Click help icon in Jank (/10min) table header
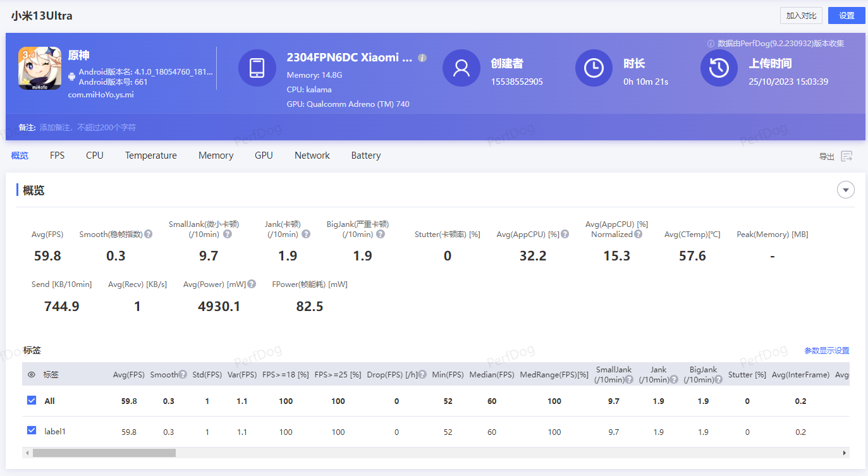The width and height of the screenshot is (868, 476). coord(674,379)
